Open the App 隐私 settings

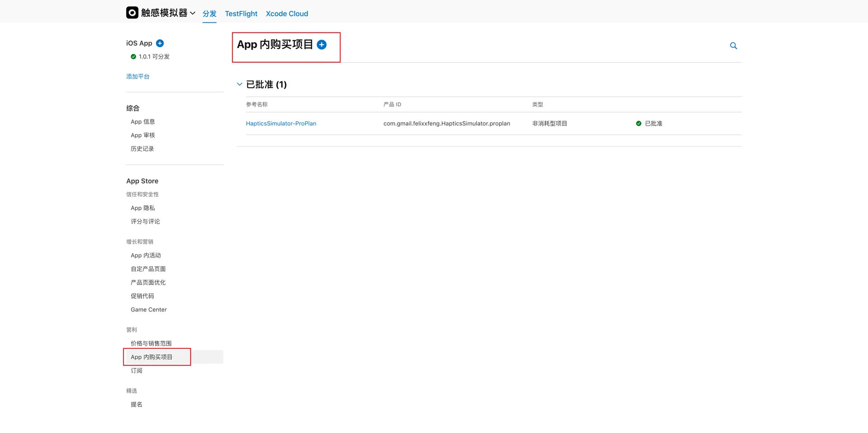click(142, 207)
